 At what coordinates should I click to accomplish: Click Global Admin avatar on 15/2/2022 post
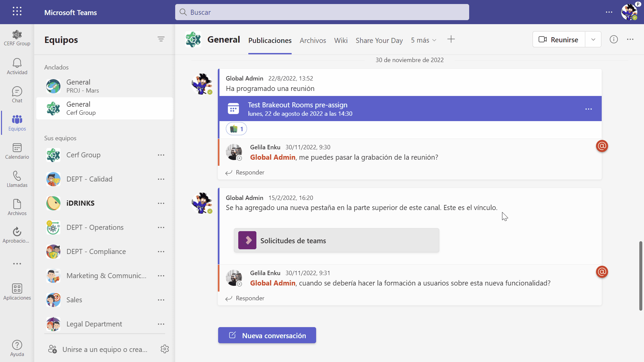coord(202,203)
